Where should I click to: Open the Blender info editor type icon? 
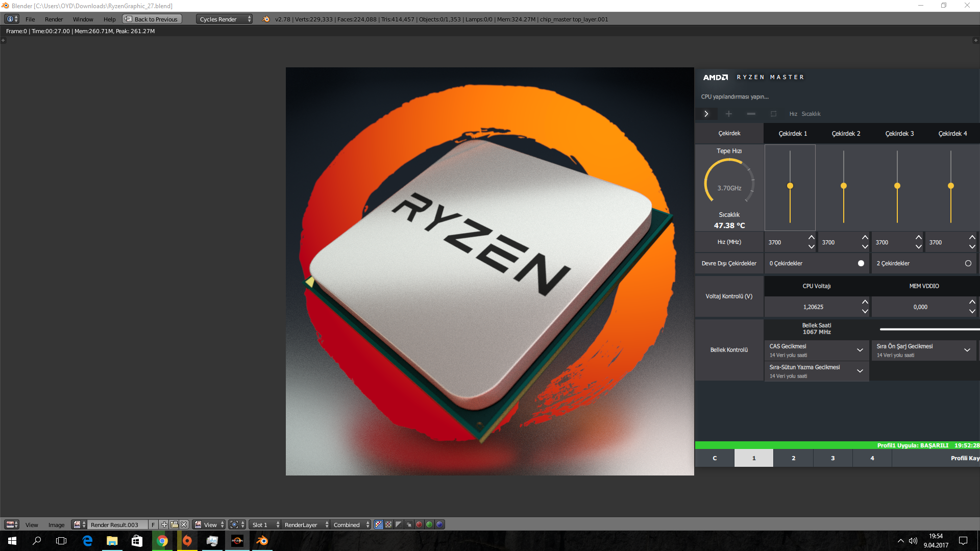coord(12,19)
